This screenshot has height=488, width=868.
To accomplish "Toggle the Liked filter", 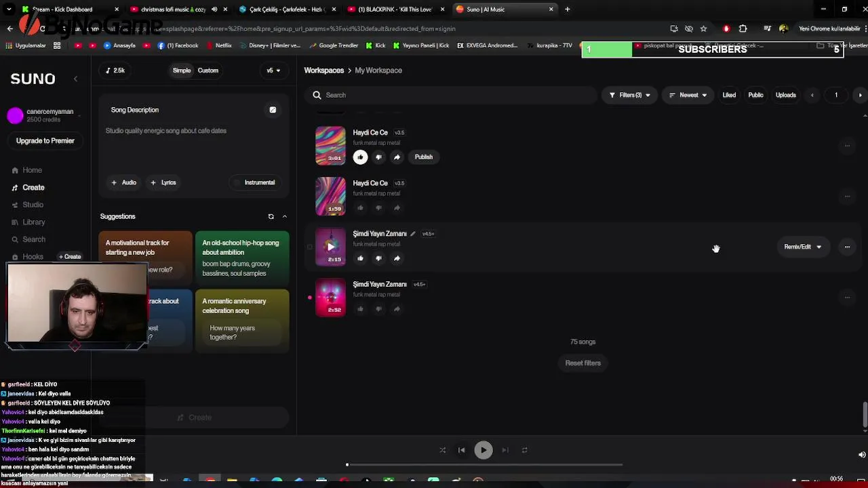I will pos(729,95).
